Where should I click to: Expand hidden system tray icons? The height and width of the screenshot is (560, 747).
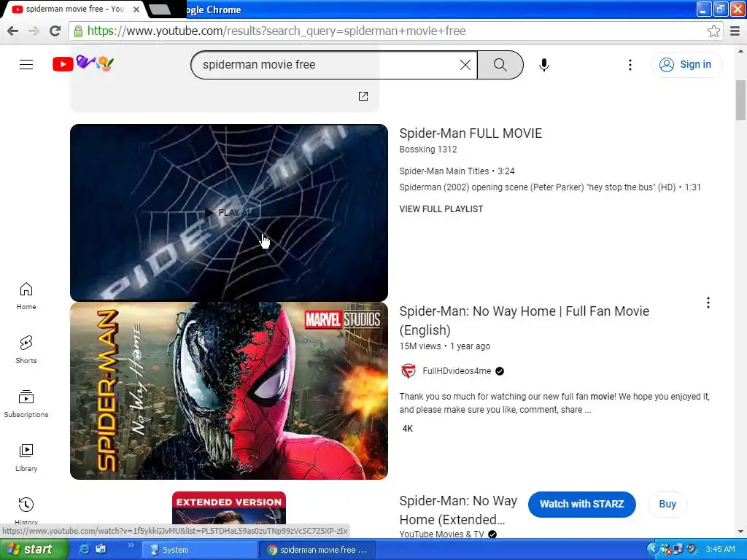pos(651,550)
